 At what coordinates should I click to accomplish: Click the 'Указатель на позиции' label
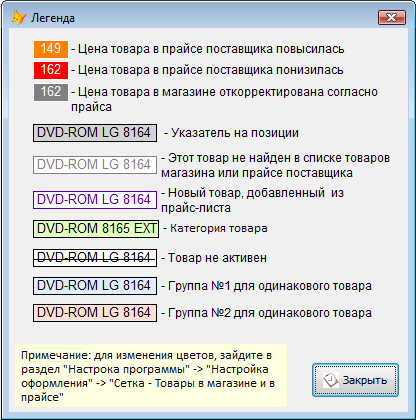(x=231, y=133)
